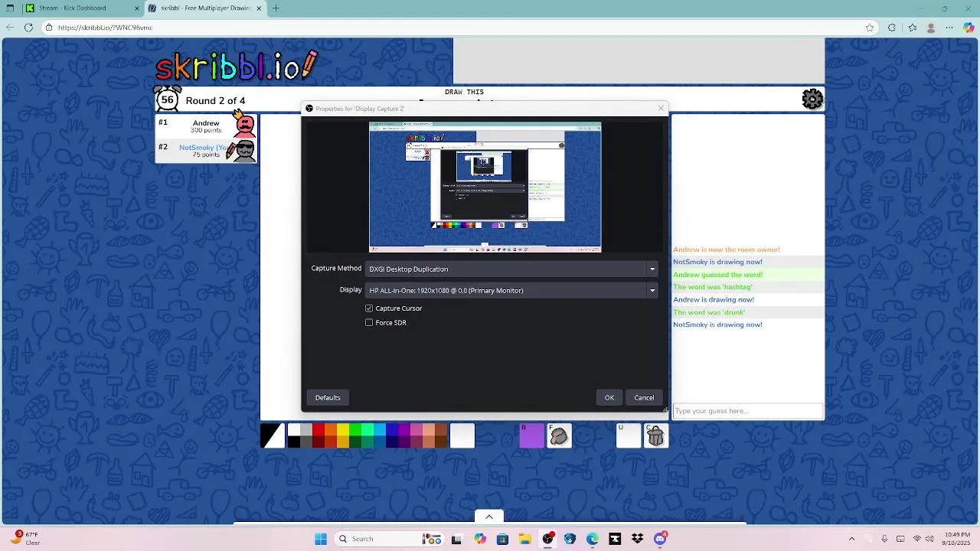This screenshot has width=980, height=551.
Task: Pick the top brown color swatch
Action: pos(441,430)
